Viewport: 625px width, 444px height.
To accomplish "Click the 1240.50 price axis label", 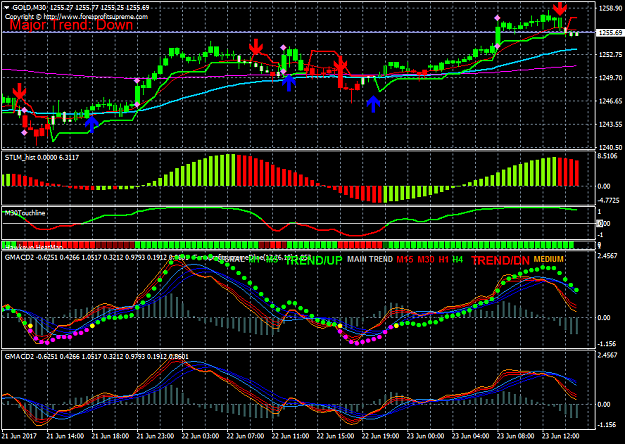I will (x=609, y=147).
